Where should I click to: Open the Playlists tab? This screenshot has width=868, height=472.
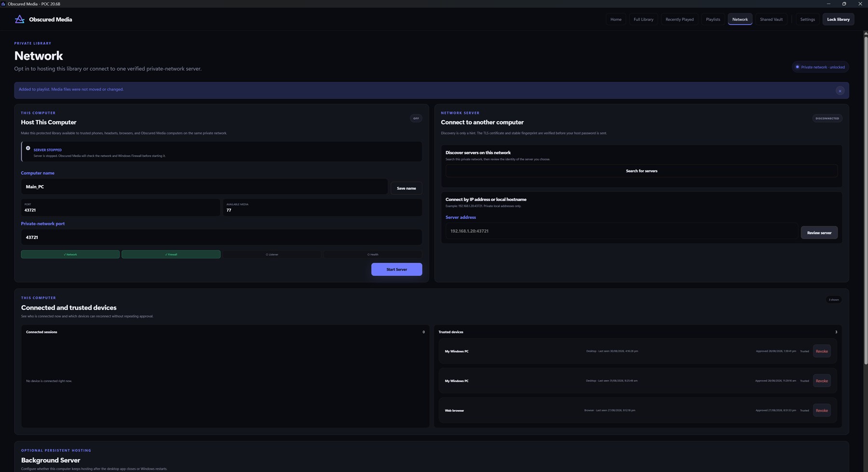click(713, 19)
